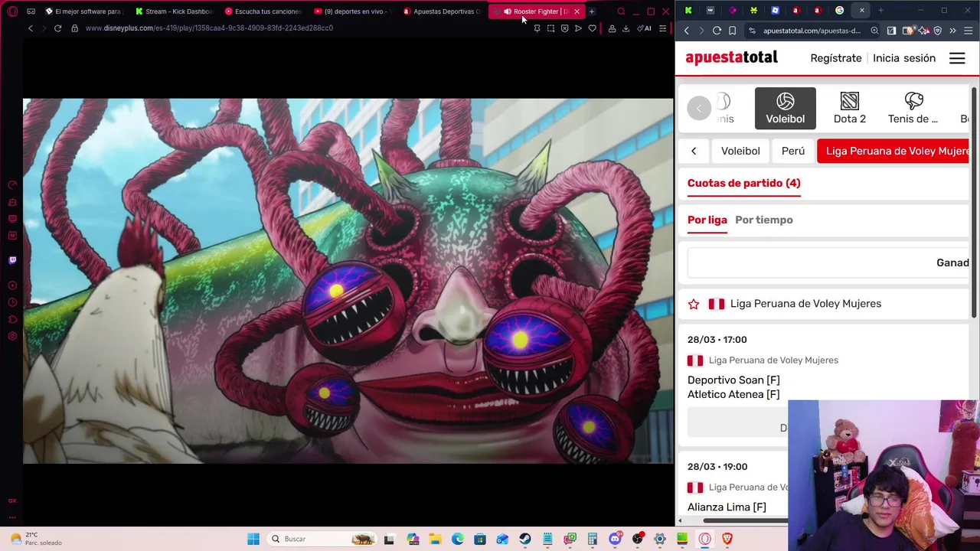Screen dimensions: 980x551
Task: Click the heart bookmark icon in Opera toolbar
Action: pos(592,28)
